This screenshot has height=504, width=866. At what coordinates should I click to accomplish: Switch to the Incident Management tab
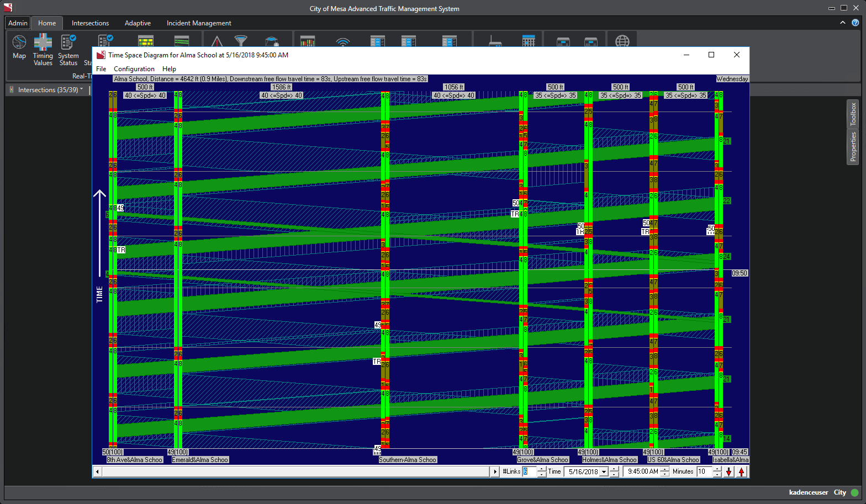[199, 23]
